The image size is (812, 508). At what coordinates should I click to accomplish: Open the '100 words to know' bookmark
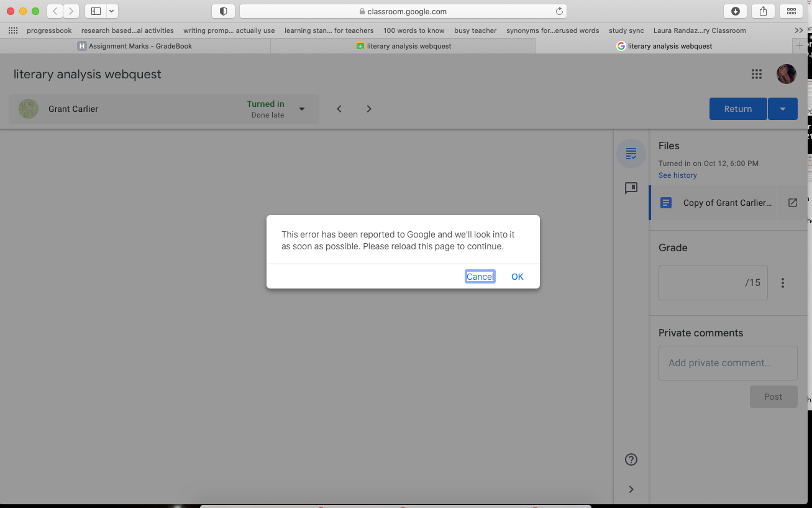tap(414, 30)
